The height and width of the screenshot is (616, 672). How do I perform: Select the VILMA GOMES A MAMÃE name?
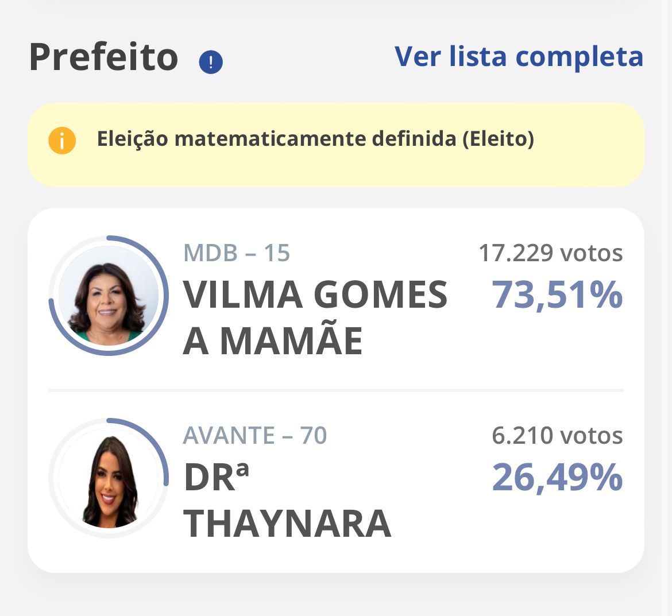(x=315, y=317)
